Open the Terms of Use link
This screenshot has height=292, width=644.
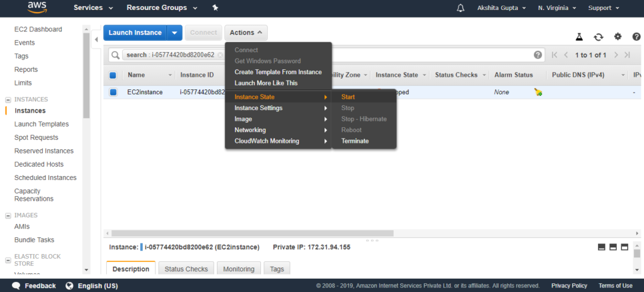pos(615,286)
